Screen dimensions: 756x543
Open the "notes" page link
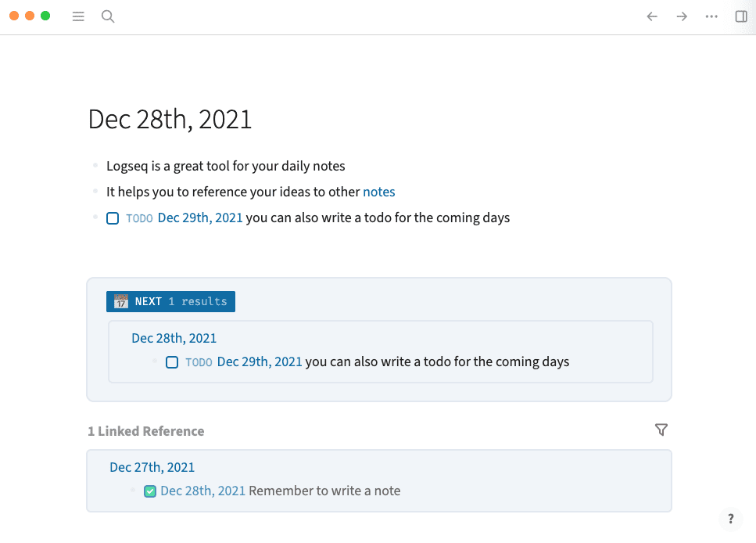tap(379, 192)
